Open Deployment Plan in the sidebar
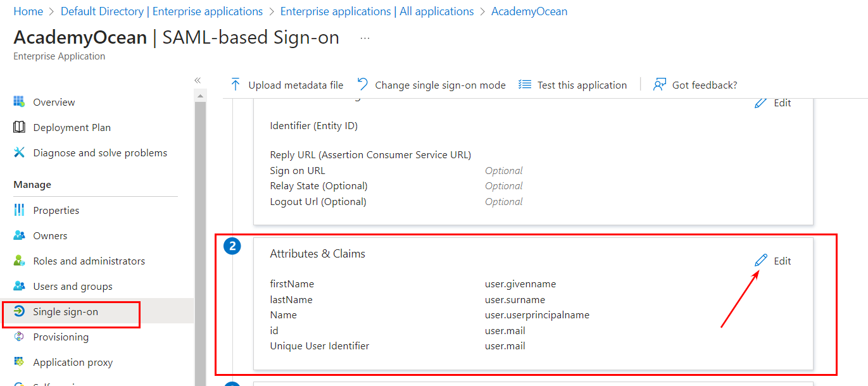 pos(72,127)
